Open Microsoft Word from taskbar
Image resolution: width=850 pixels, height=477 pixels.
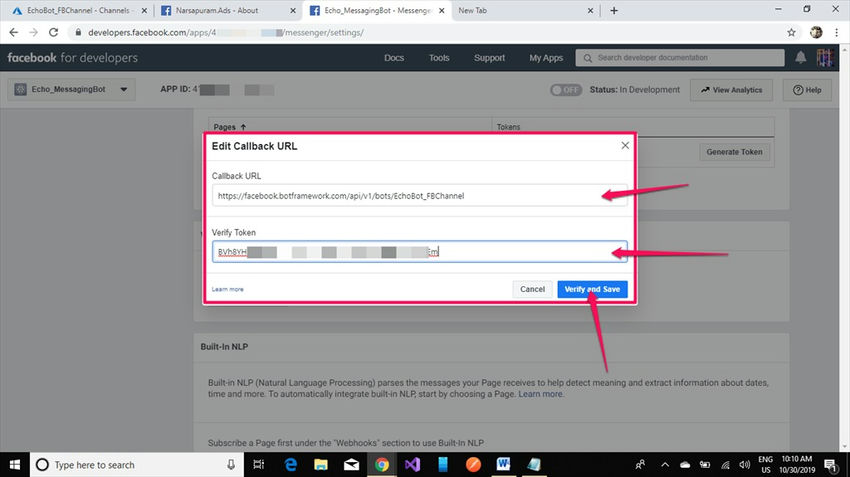point(503,465)
